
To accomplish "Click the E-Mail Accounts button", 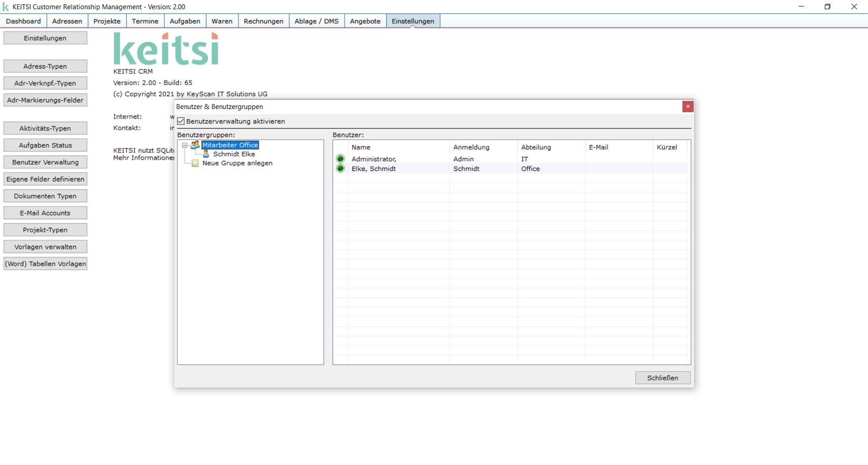I will [x=45, y=213].
